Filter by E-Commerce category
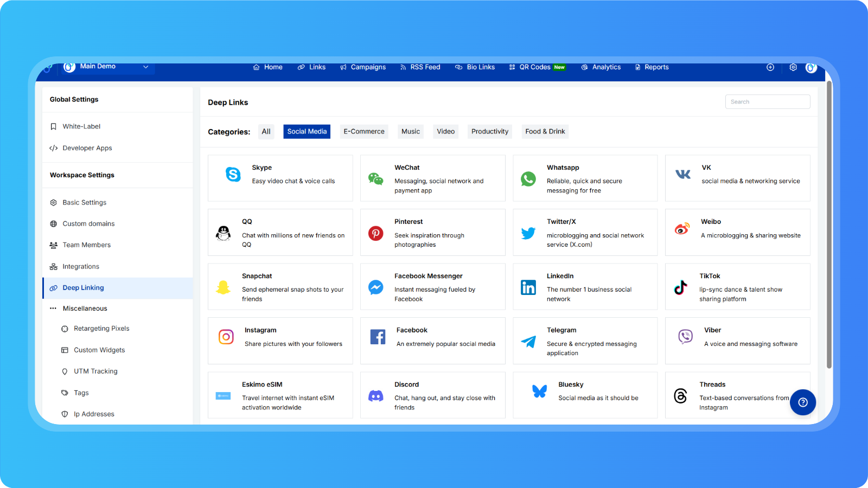The image size is (868, 488). [x=363, y=132]
